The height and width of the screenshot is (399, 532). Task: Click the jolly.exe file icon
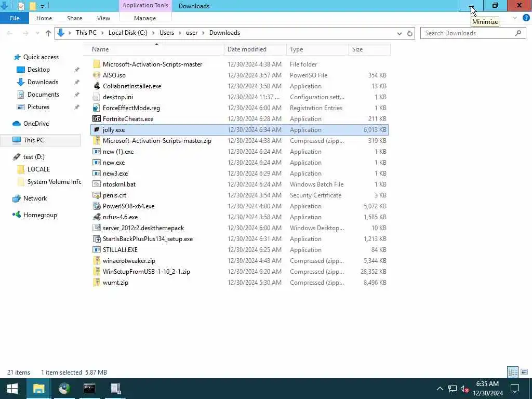tap(97, 129)
